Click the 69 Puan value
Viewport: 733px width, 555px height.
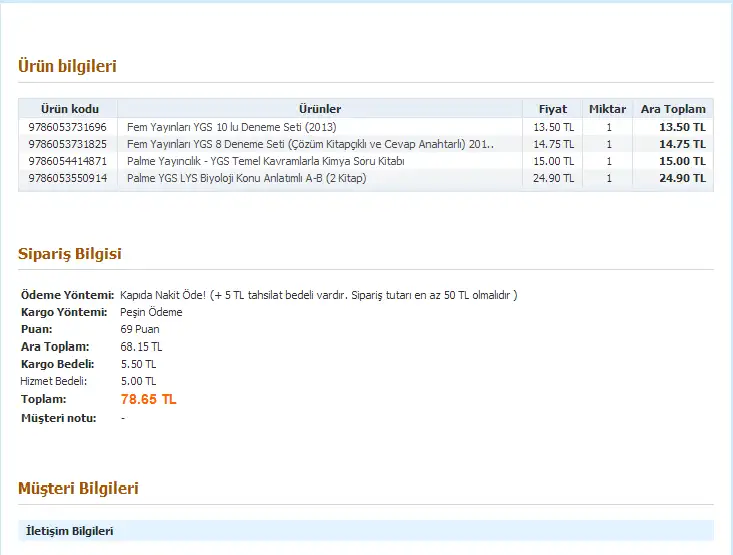(x=141, y=329)
